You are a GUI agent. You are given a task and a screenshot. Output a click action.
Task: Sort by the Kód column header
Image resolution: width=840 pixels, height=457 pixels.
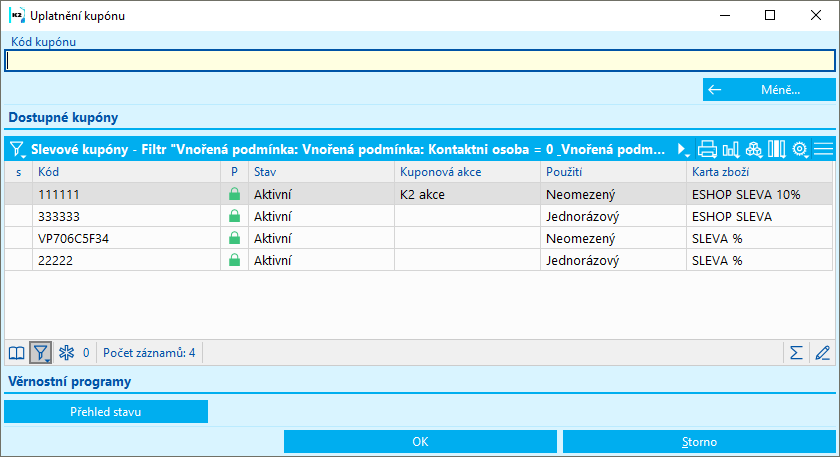pos(126,172)
